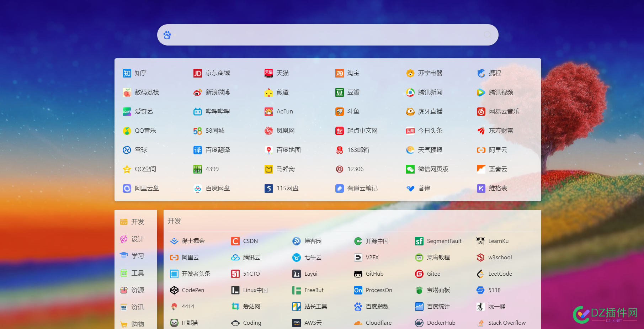Click the 58同城 icon

tap(198, 131)
